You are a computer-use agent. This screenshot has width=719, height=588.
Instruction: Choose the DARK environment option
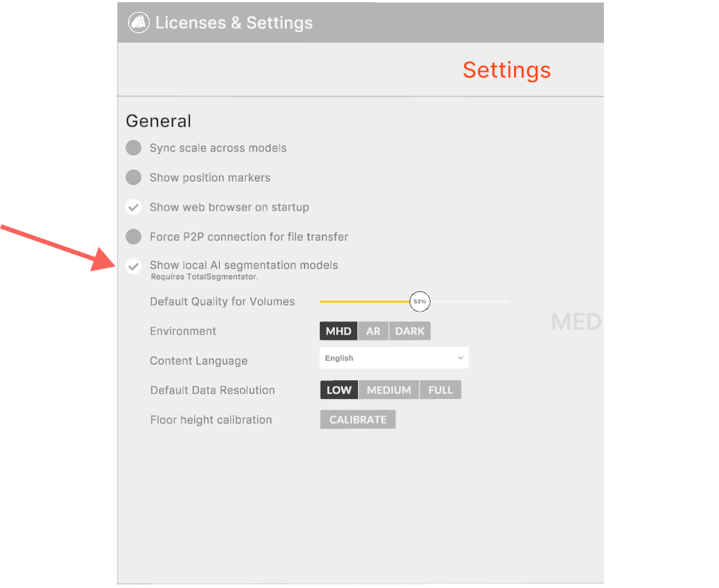pyautogui.click(x=410, y=331)
